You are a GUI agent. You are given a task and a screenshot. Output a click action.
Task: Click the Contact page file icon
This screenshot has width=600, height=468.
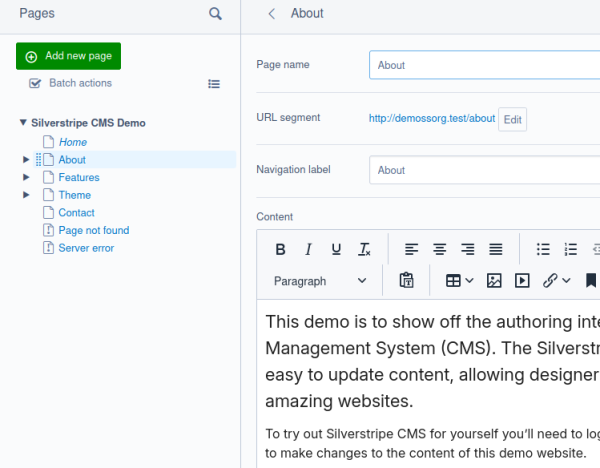point(48,212)
